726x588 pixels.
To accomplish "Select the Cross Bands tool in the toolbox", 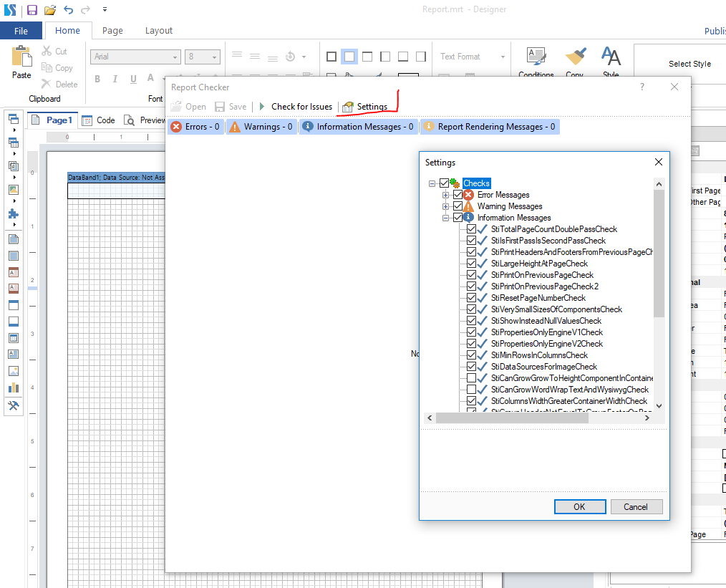I will [x=14, y=143].
